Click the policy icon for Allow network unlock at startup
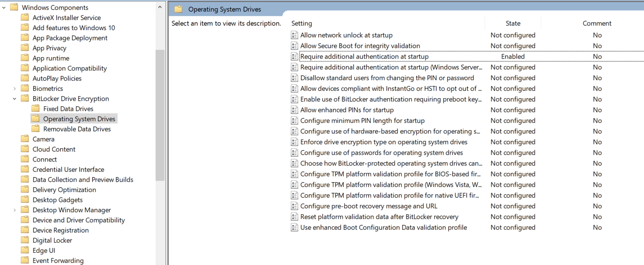This screenshot has height=265, width=644. pyautogui.click(x=294, y=35)
